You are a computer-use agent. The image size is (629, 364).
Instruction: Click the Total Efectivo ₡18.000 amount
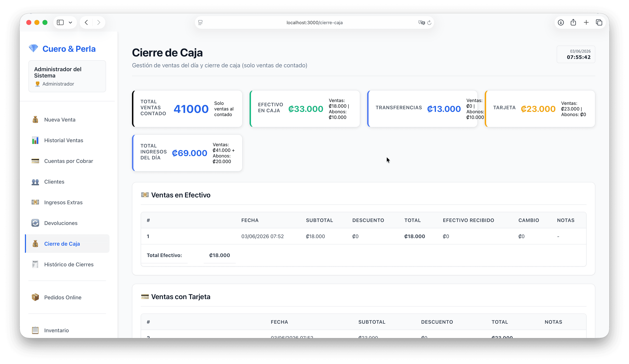(x=219, y=255)
